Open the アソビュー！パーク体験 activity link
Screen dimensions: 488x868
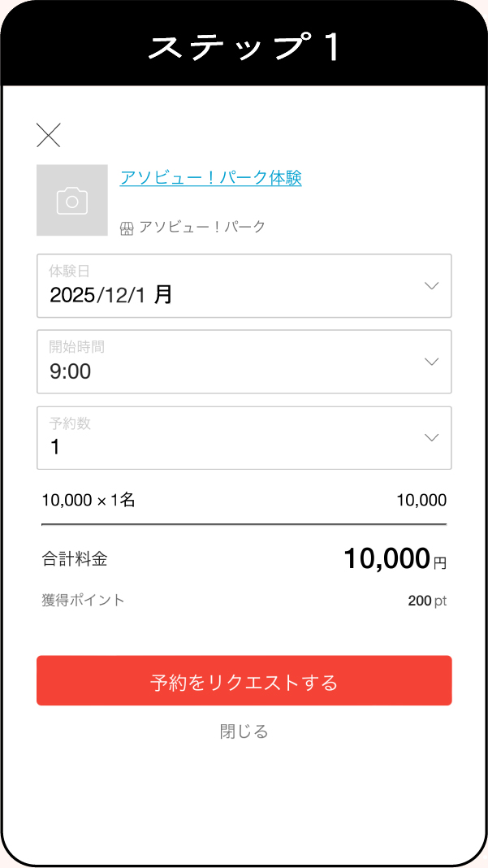(210, 177)
